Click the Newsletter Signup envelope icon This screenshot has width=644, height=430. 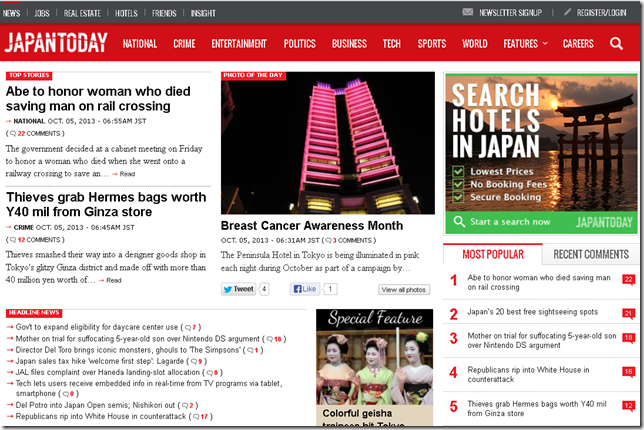click(468, 13)
